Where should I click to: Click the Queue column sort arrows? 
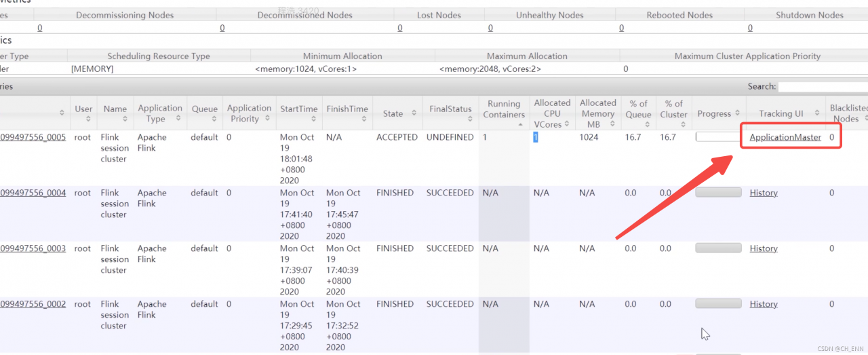(214, 119)
